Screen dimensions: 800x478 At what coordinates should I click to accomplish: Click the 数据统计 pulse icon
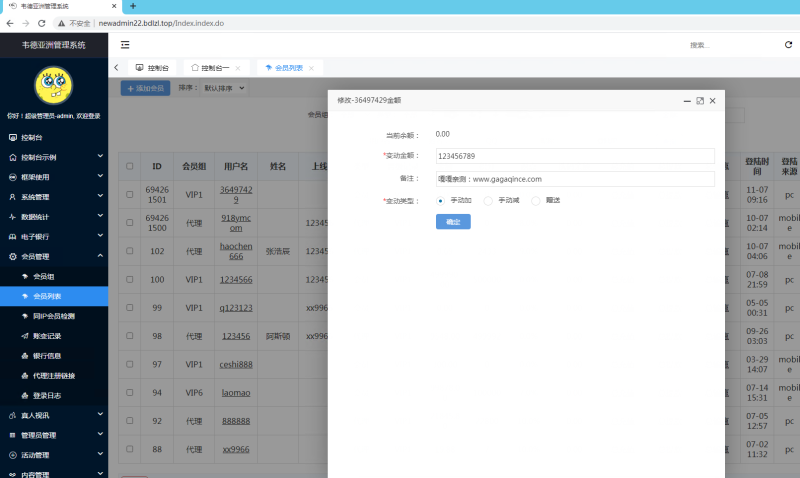click(x=13, y=217)
